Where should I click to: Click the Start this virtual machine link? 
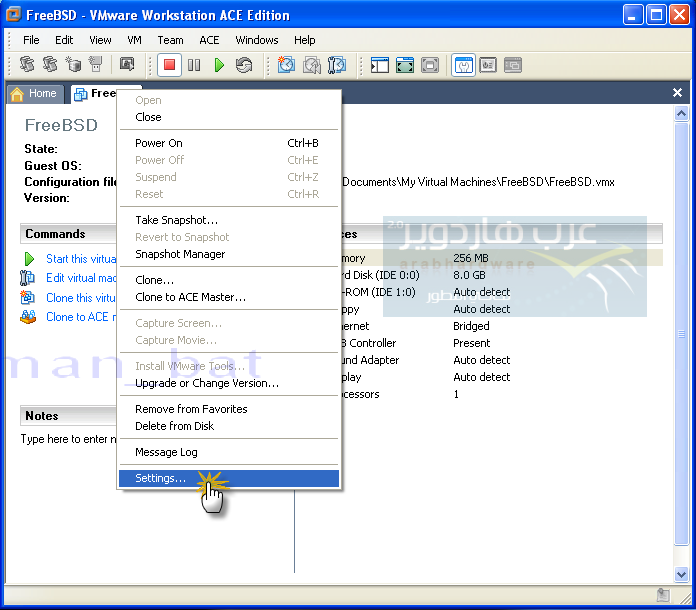[x=81, y=259]
